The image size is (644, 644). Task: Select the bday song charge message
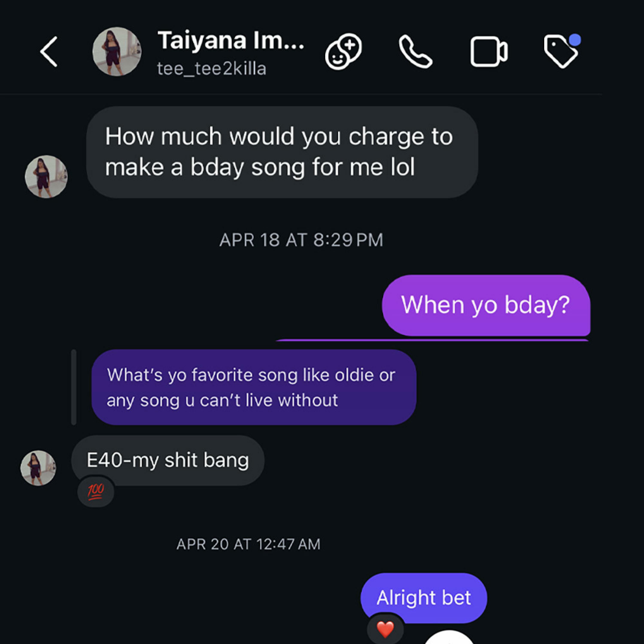tap(282, 152)
